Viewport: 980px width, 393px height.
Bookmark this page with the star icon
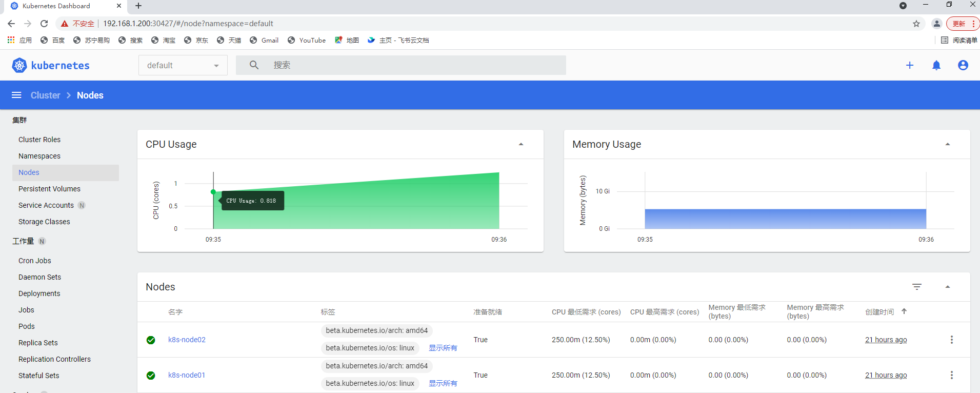click(x=916, y=24)
